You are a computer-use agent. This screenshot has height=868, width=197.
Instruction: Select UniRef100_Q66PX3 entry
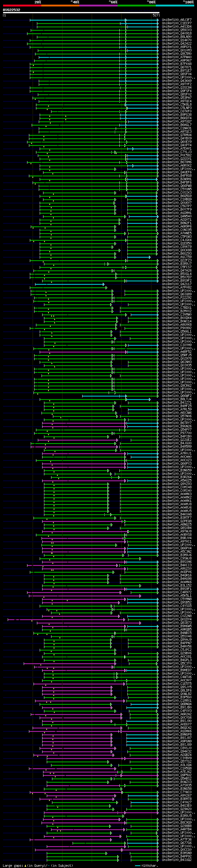(177, 463)
